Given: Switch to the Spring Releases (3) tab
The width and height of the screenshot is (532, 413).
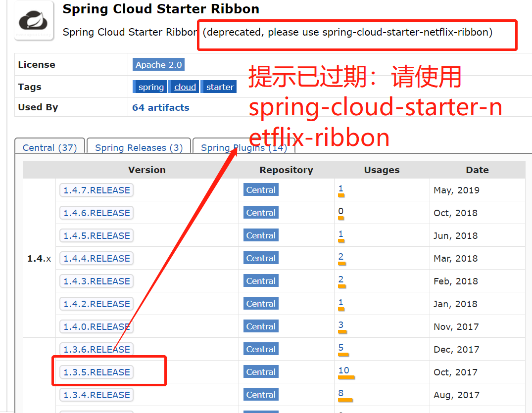Looking at the screenshot, I should [x=139, y=147].
